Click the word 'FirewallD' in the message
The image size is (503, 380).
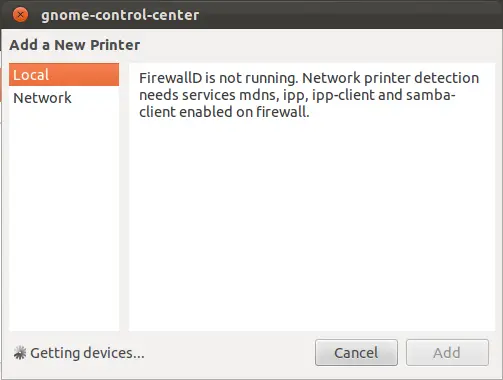click(171, 78)
